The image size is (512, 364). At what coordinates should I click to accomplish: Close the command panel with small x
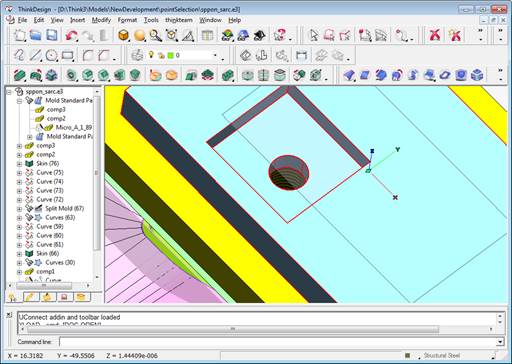click(9, 314)
